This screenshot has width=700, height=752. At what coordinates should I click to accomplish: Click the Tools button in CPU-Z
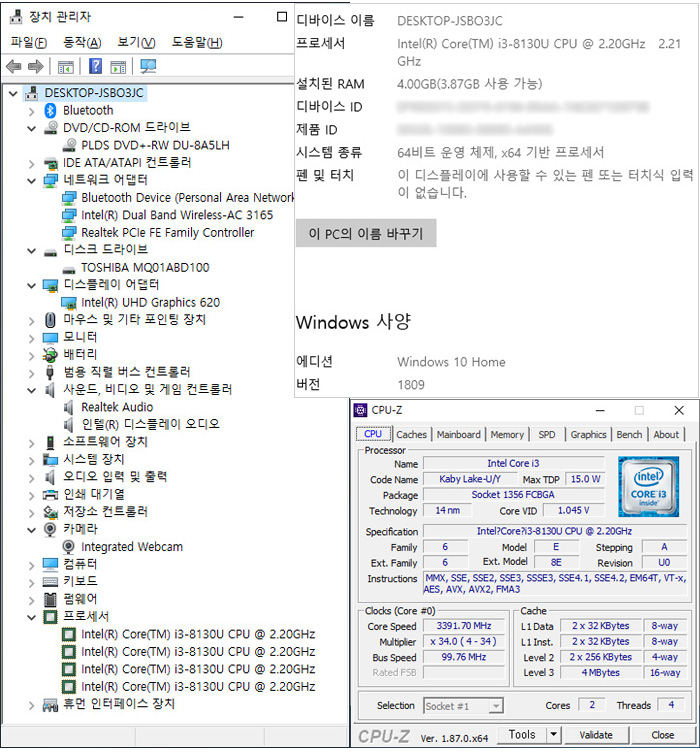(x=522, y=734)
